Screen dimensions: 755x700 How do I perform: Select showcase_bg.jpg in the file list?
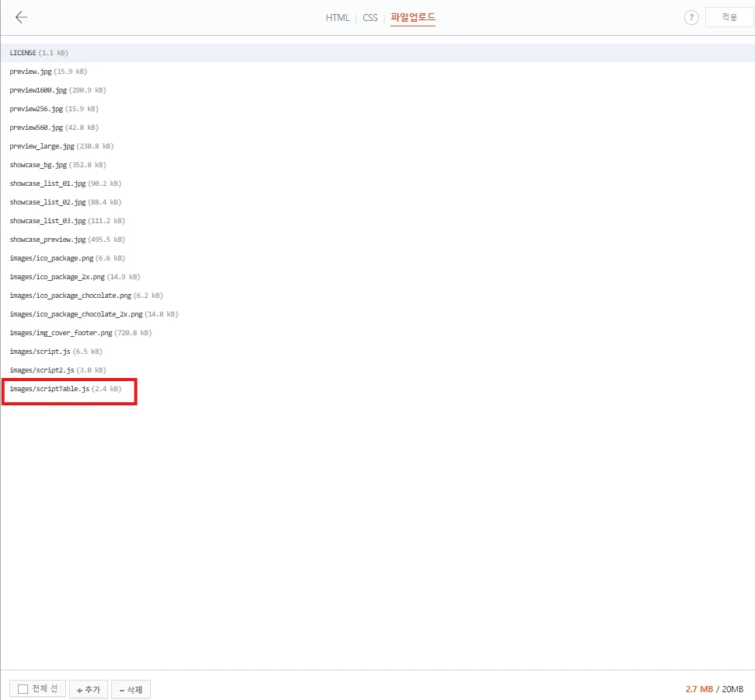tap(58, 165)
